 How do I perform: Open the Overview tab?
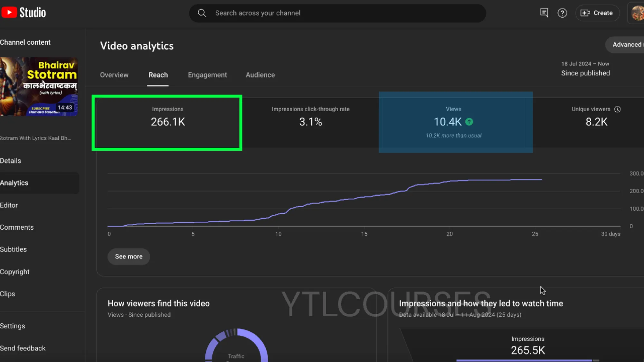[114, 75]
